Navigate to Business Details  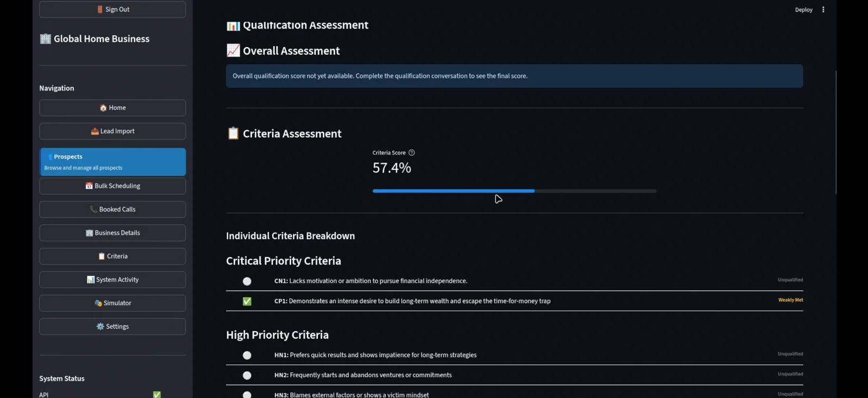tap(112, 233)
